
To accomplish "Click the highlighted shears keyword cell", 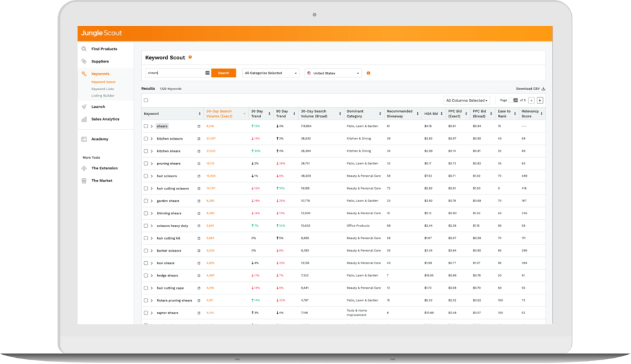I will point(162,126).
